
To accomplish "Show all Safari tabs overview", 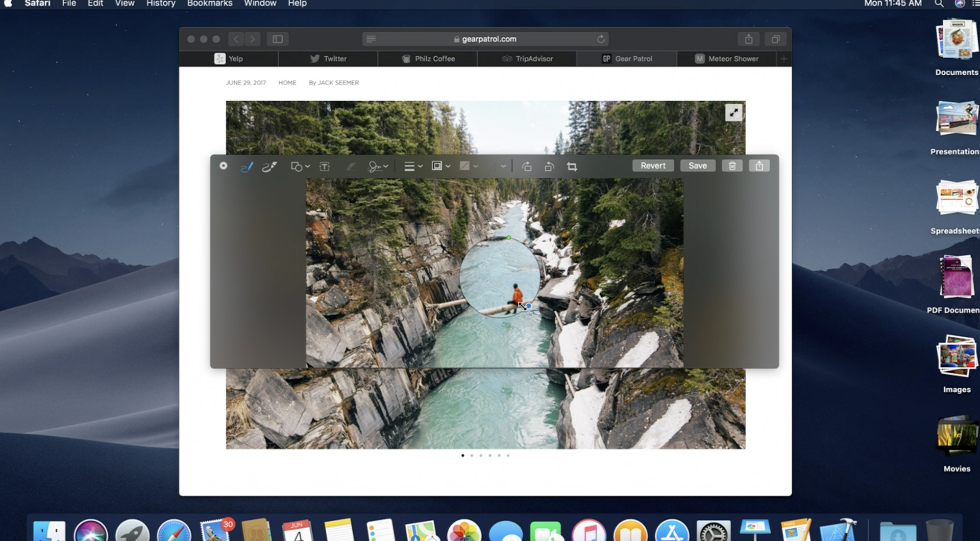I will (x=775, y=39).
